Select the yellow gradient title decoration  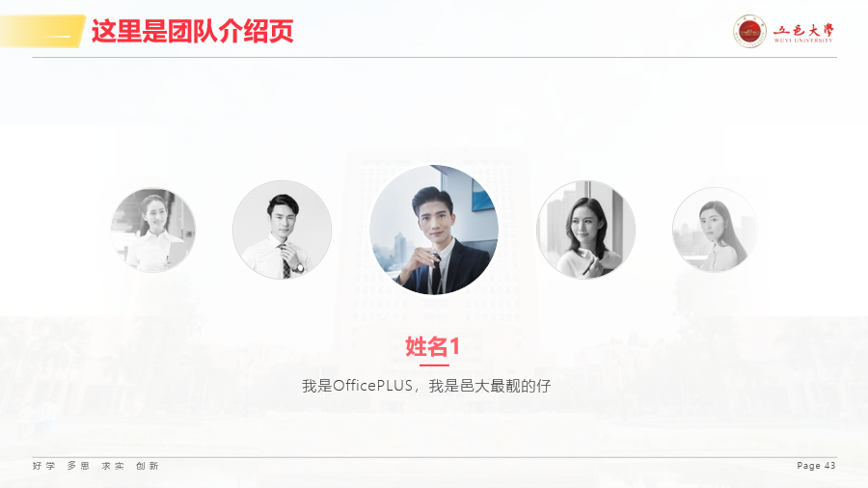(42, 31)
